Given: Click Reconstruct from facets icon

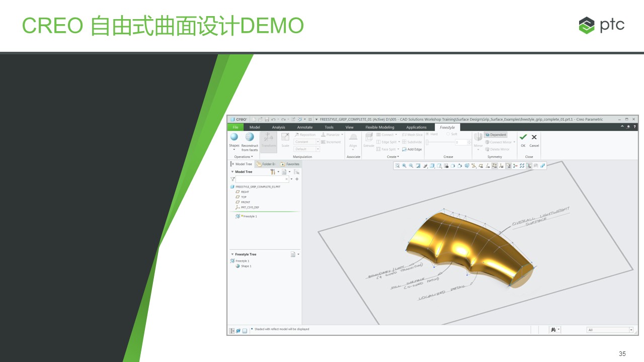Looking at the screenshot, I should (x=249, y=137).
